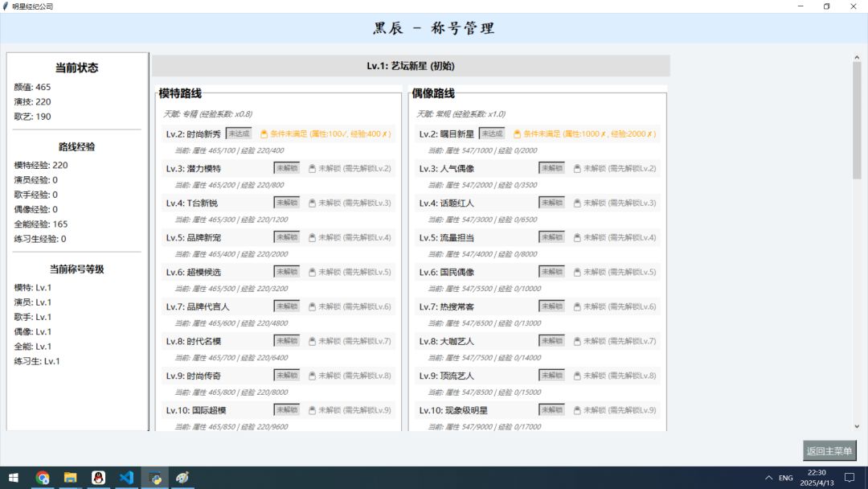Viewport: 868px width, 489px height.
Task: Click the Lv.1: 艺坛新星 (初始) header bar
Action: tap(411, 66)
